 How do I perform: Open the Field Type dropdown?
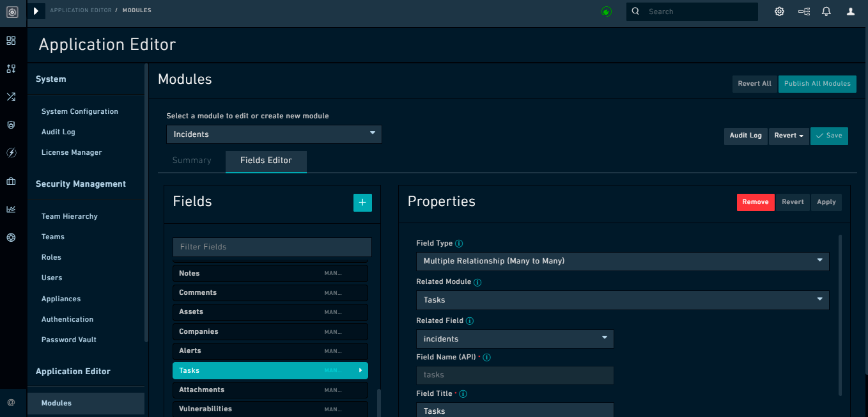pyautogui.click(x=622, y=261)
